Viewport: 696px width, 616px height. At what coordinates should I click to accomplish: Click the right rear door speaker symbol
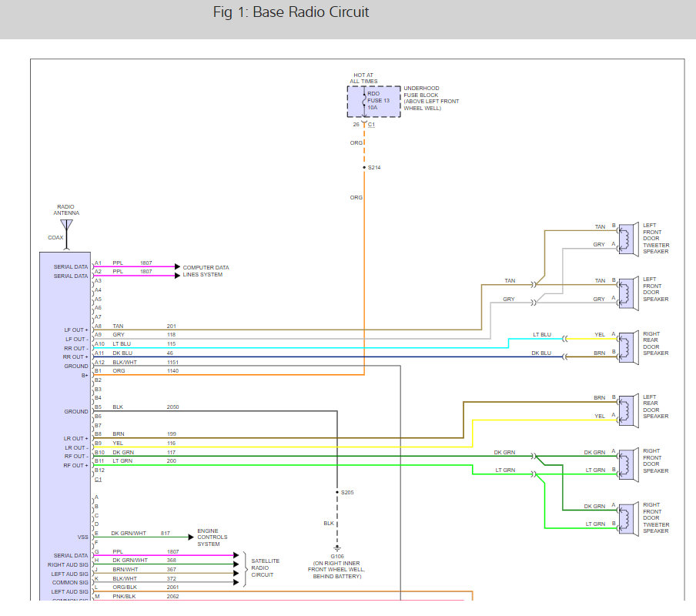tap(627, 344)
